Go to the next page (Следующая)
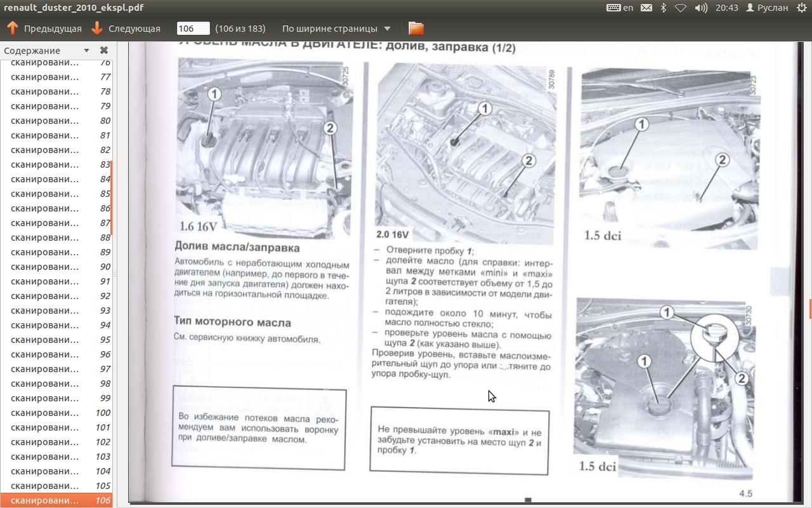Viewport: 812px width, 508px height. (x=126, y=29)
